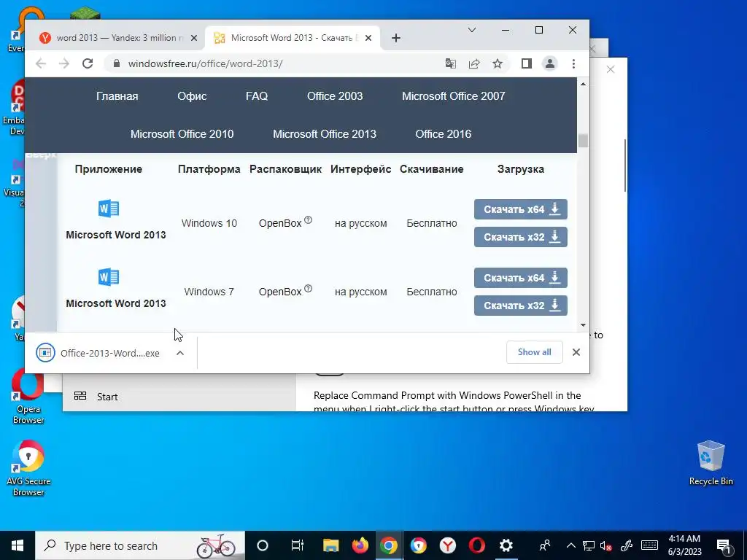Viewport: 747px width, 560px height.
Task: Open AVG Secure Browser from the taskbar
Action: click(x=418, y=545)
